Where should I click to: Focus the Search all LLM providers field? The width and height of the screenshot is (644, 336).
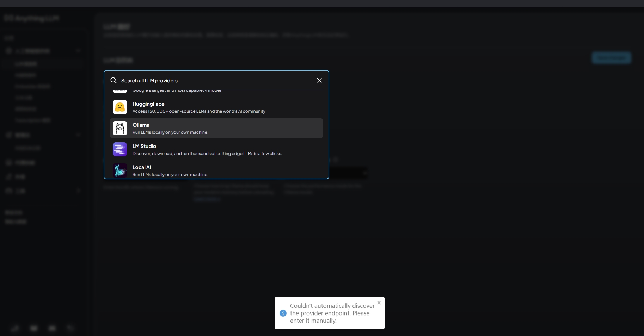coord(211,81)
